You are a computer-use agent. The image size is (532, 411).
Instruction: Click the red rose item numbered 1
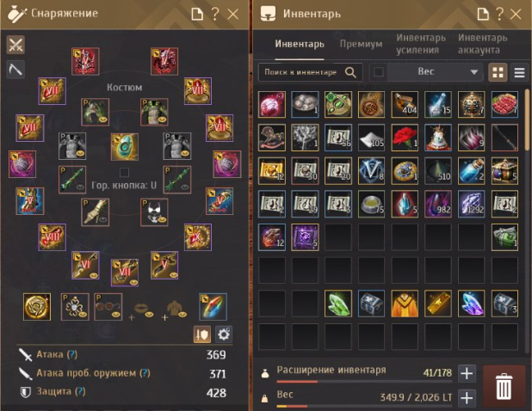click(405, 138)
